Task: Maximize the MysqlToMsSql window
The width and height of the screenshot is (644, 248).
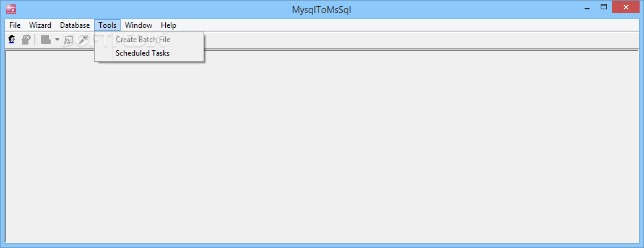Action: tap(604, 7)
